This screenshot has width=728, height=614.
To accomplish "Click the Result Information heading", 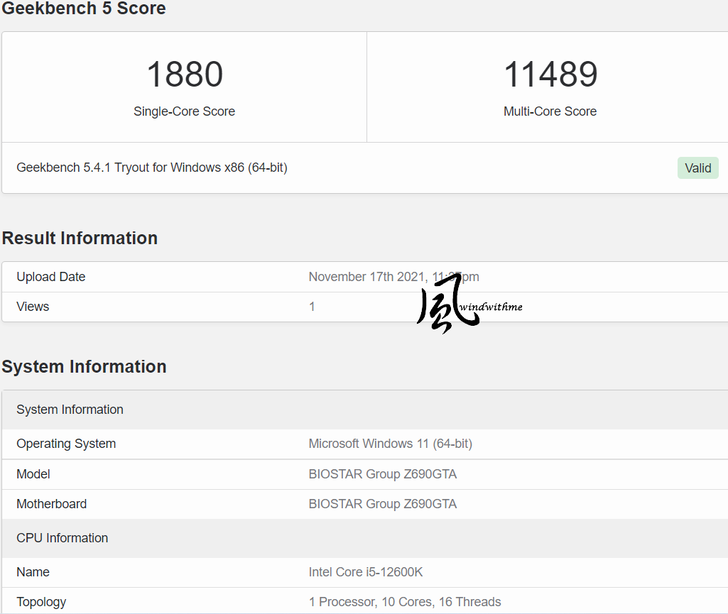I will click(x=80, y=238).
